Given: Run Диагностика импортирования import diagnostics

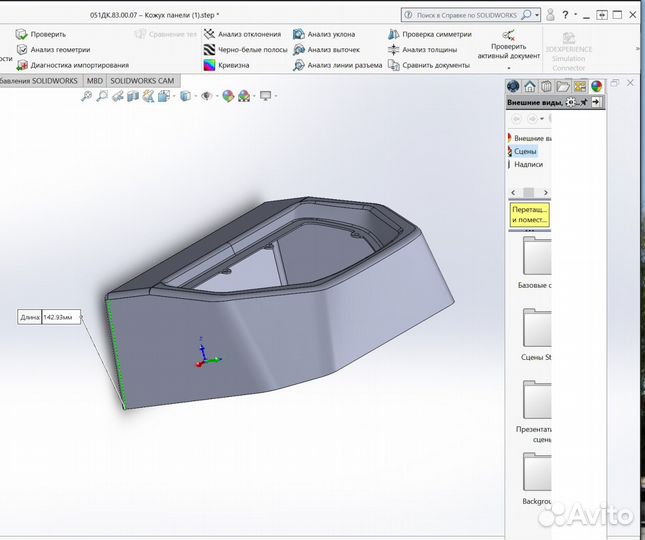Looking at the screenshot, I should [20, 65].
